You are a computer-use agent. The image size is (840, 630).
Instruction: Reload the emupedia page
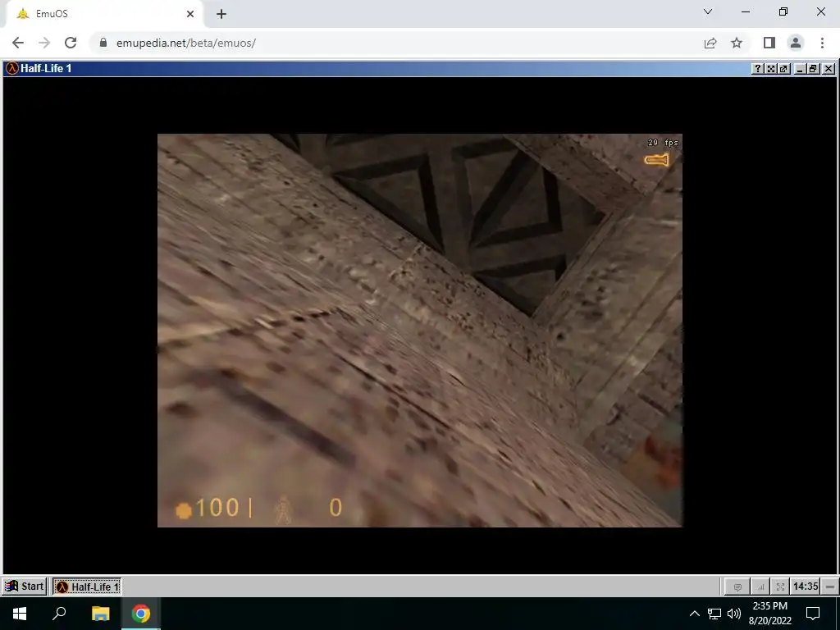71,43
